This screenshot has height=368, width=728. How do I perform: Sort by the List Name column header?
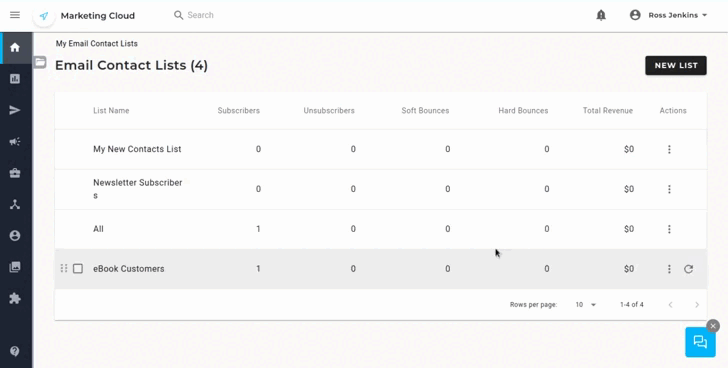(111, 111)
